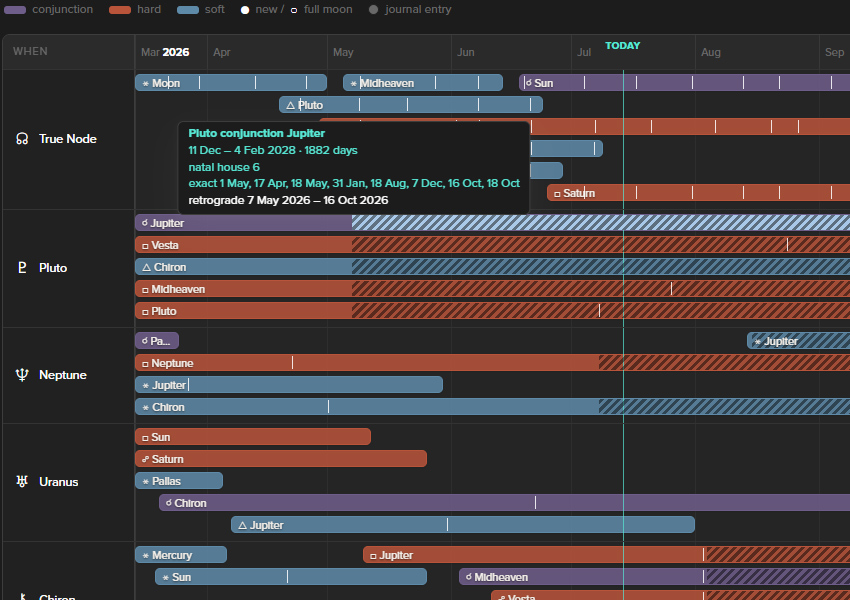Open the Pluto square Pluto transit bar
Image resolution: width=850 pixels, height=600 pixels.
(492, 311)
